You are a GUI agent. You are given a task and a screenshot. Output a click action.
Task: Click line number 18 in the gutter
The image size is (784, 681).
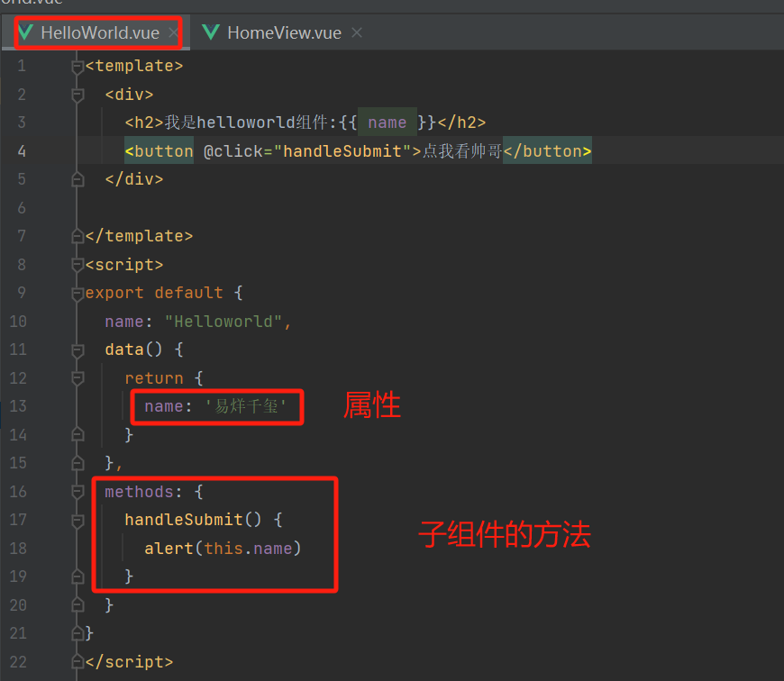point(18,548)
